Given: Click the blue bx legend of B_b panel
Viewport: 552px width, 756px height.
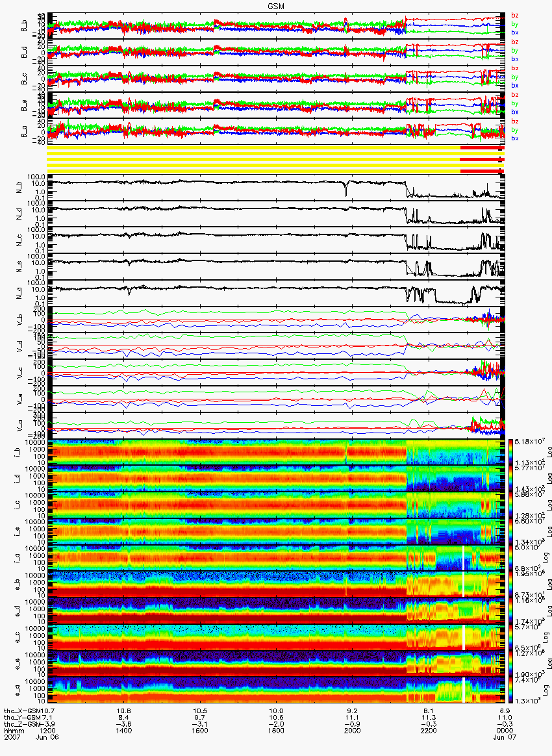Looking at the screenshot, I should [515, 32].
